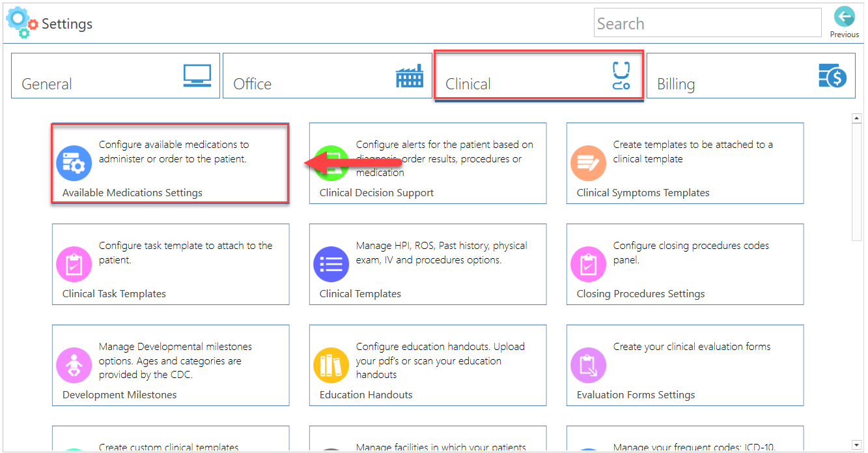Viewport: 868px width, 453px height.
Task: Click the General tab monitor icon
Action: [x=197, y=76]
